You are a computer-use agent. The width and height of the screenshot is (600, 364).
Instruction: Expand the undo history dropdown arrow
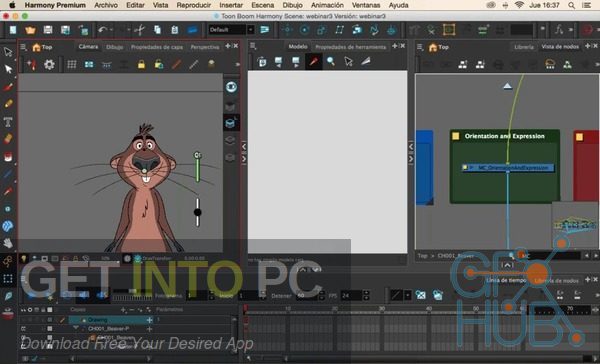111,29
